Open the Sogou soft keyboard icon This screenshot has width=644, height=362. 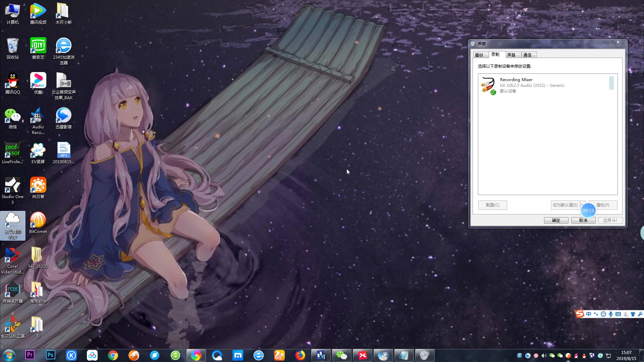[x=618, y=314]
